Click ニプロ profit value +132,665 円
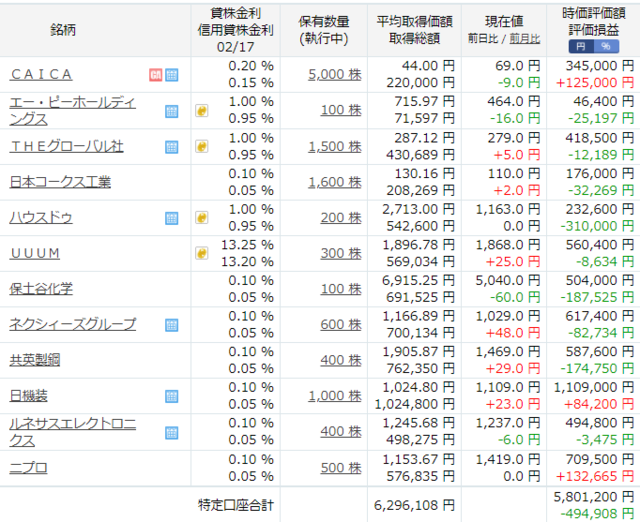This screenshot has width=640, height=522. (595, 476)
